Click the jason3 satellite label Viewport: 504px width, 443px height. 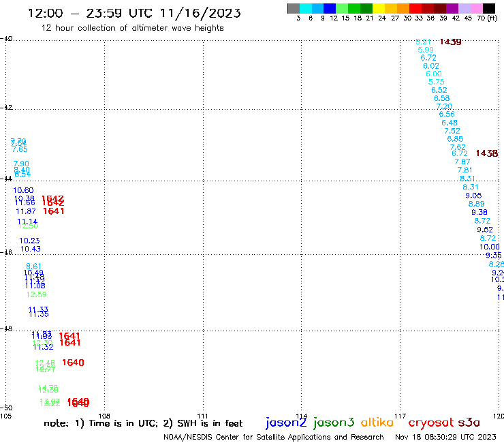tap(334, 423)
